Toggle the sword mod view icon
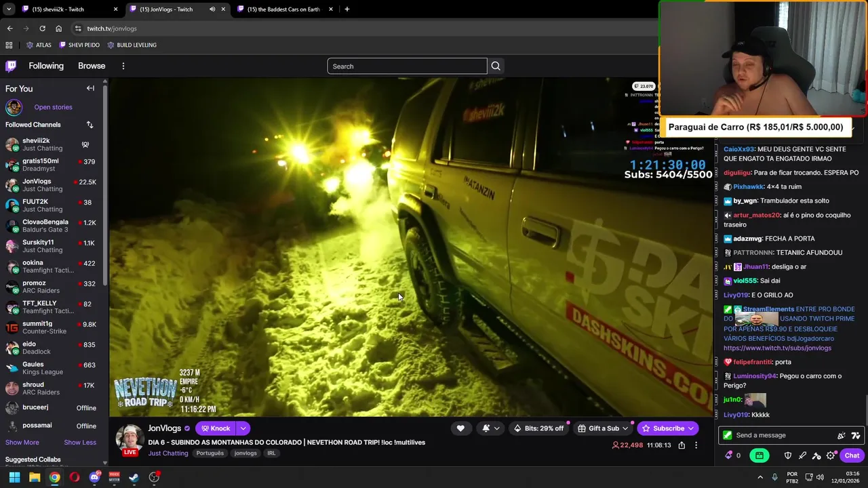Image resolution: width=868 pixels, height=488 pixels. coord(802,455)
